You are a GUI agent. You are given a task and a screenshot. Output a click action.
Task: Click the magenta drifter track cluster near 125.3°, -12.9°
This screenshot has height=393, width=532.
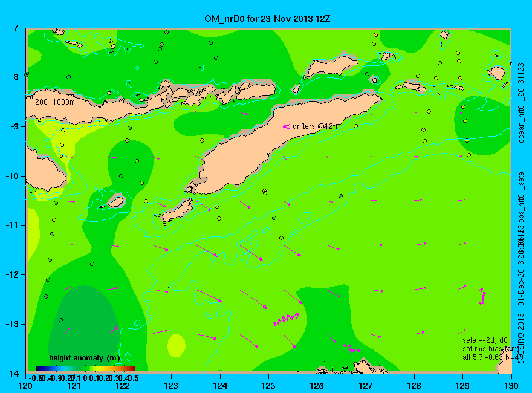(286, 319)
